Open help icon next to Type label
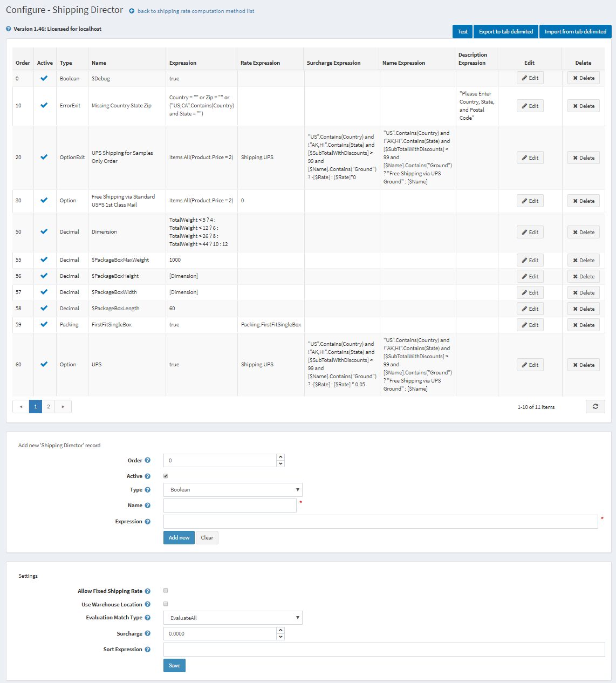The image size is (616, 683). pyautogui.click(x=147, y=490)
